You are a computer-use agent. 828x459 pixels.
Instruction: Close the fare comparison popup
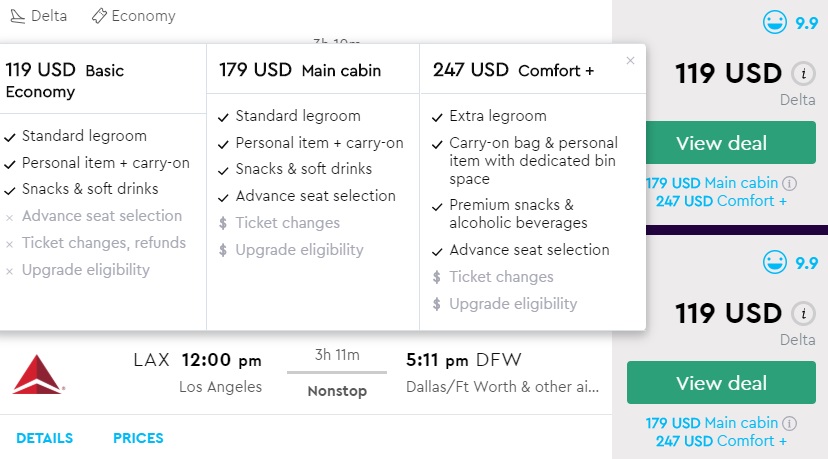click(x=630, y=61)
